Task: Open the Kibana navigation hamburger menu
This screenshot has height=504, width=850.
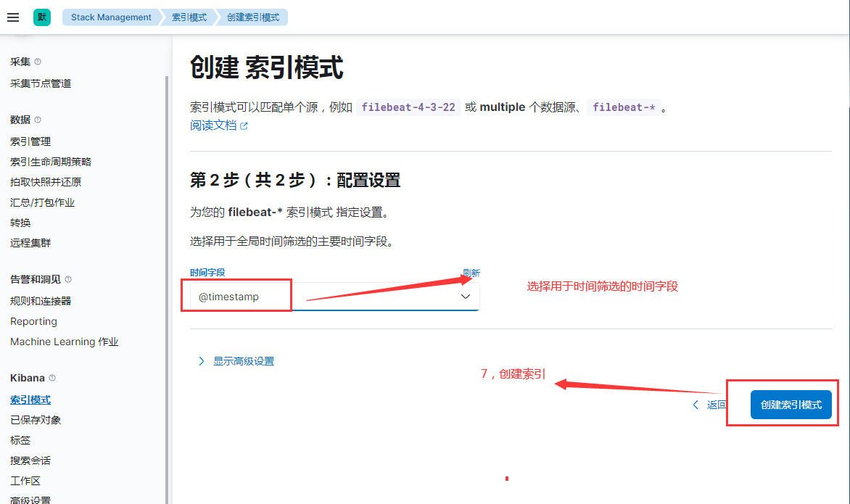Action: 13,17
